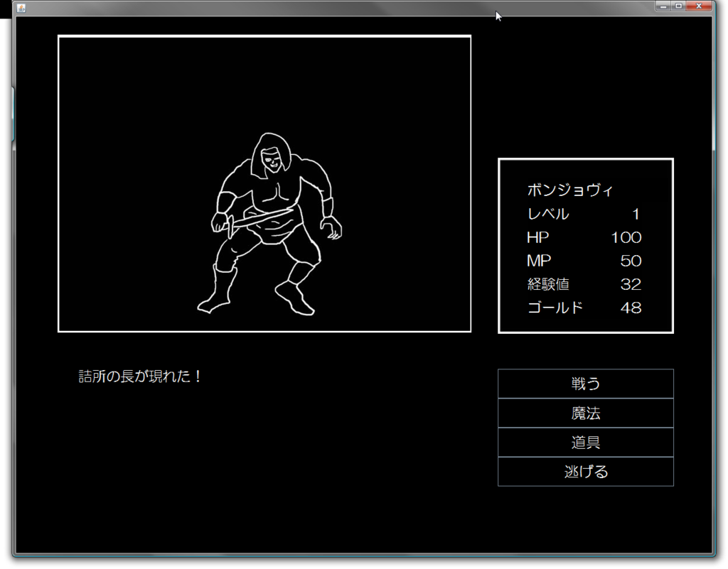
Task: Select the character name ボンジョヴィ
Action: pyautogui.click(x=570, y=190)
